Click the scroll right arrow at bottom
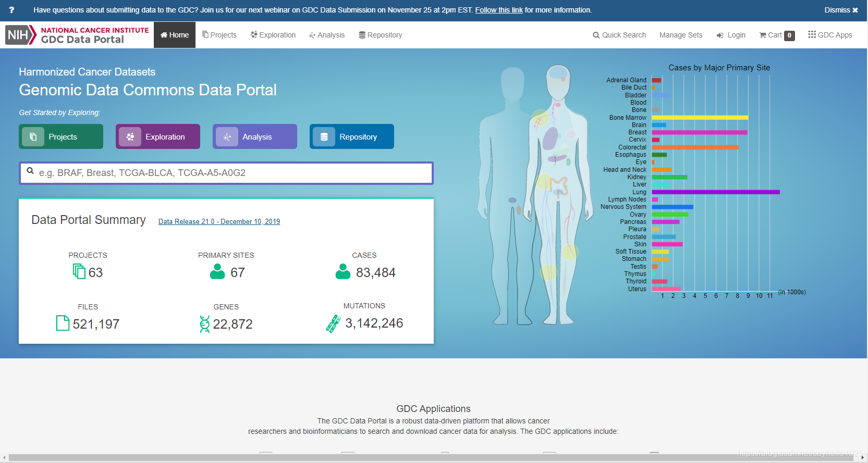868x463 pixels. [x=863, y=458]
